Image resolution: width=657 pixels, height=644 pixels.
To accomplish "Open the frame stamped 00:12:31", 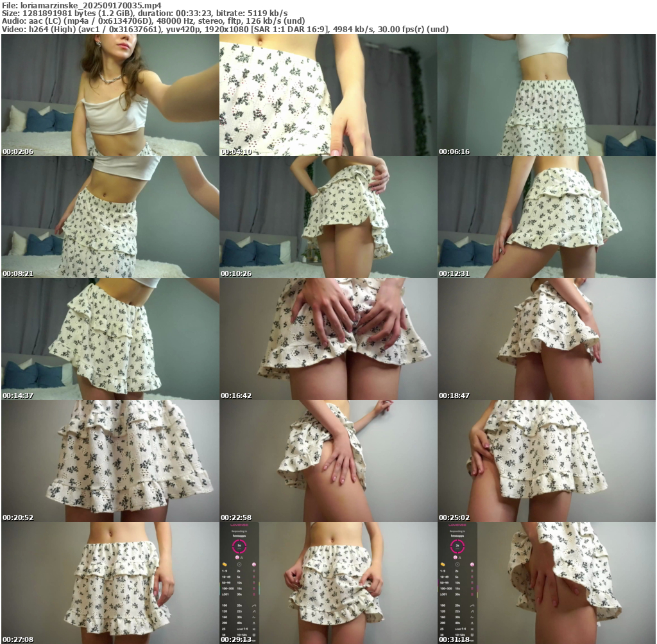I will (547, 217).
